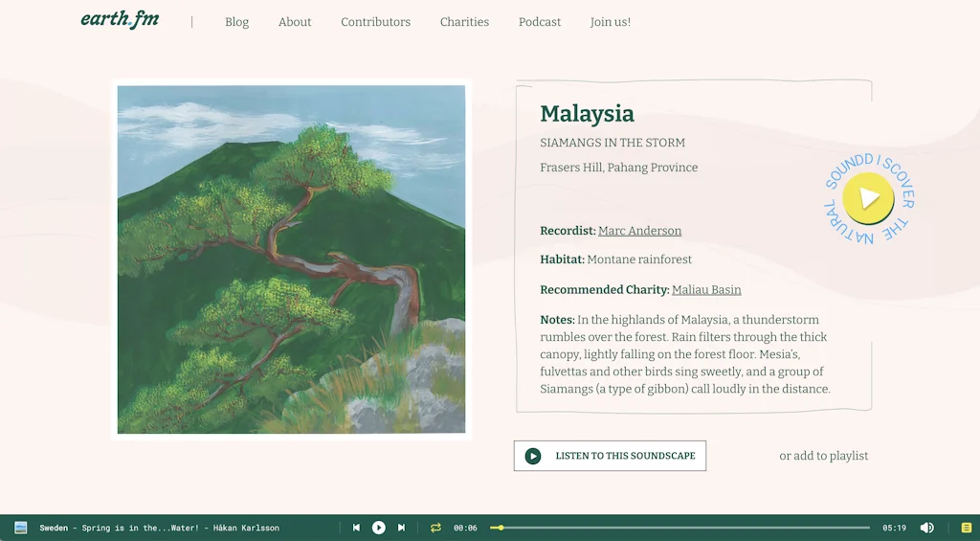This screenshot has height=541, width=980.
Task: Open the Charities menu item
Action: [x=464, y=22]
